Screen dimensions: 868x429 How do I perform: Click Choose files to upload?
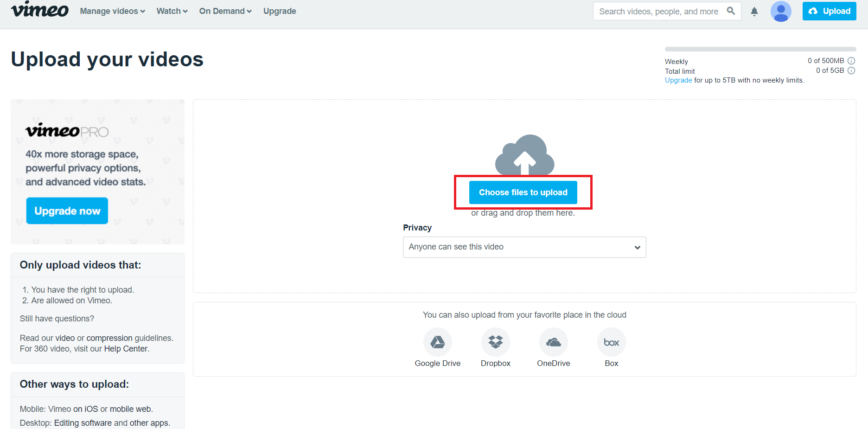pyautogui.click(x=523, y=192)
